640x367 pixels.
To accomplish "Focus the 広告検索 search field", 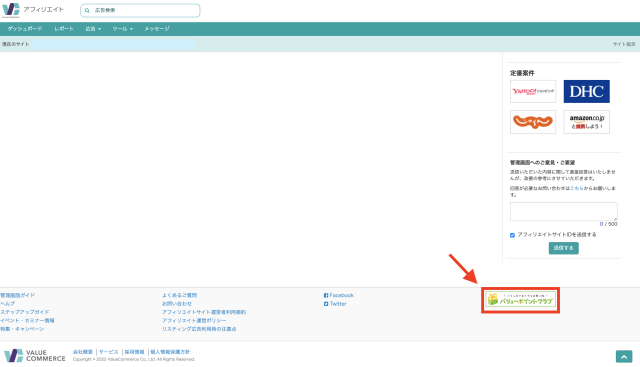I will (x=140, y=11).
